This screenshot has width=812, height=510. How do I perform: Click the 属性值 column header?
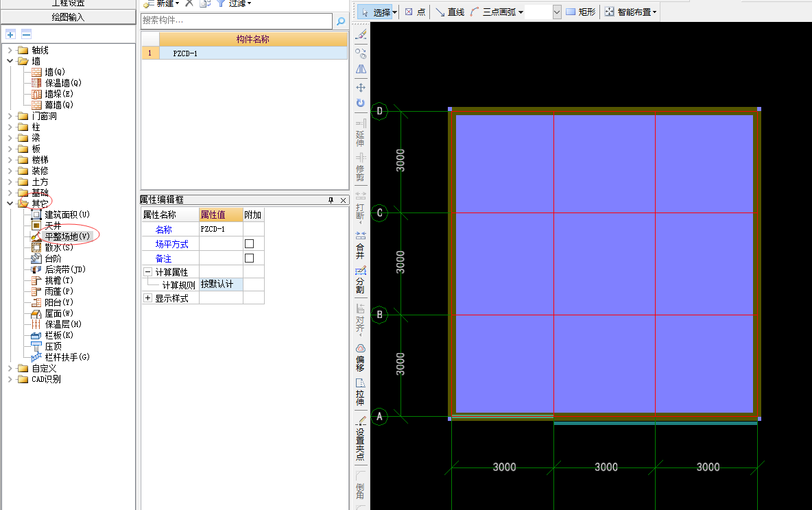(x=221, y=215)
